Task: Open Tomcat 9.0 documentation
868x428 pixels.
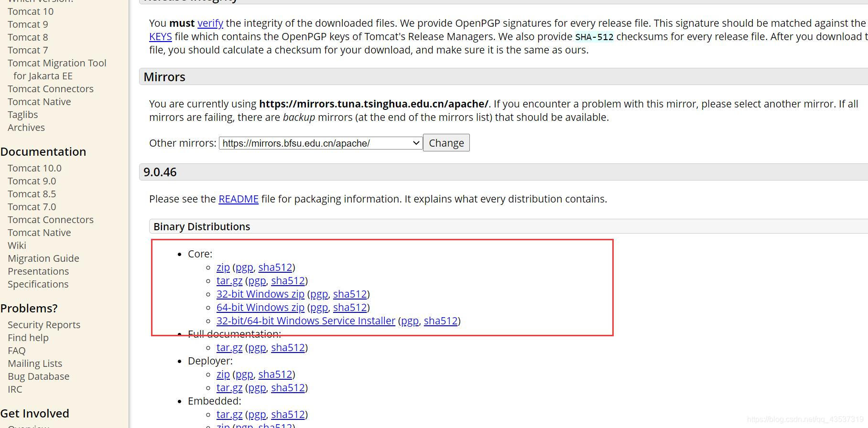Action: click(x=32, y=181)
